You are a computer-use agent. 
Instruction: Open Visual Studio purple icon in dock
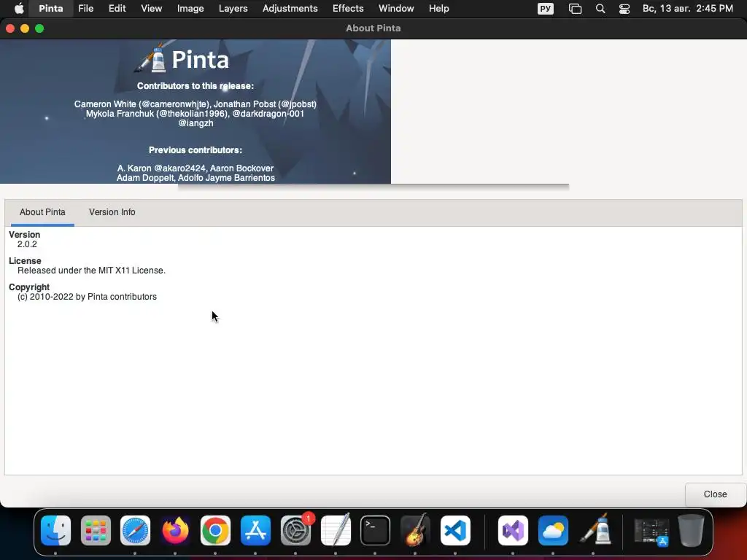point(513,530)
